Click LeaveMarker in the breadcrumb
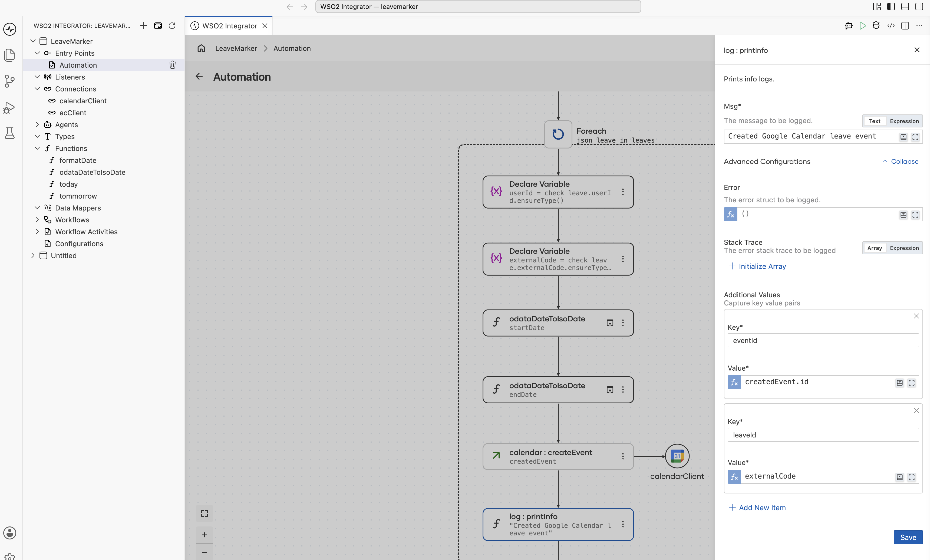This screenshot has height=560, width=930. (x=236, y=48)
